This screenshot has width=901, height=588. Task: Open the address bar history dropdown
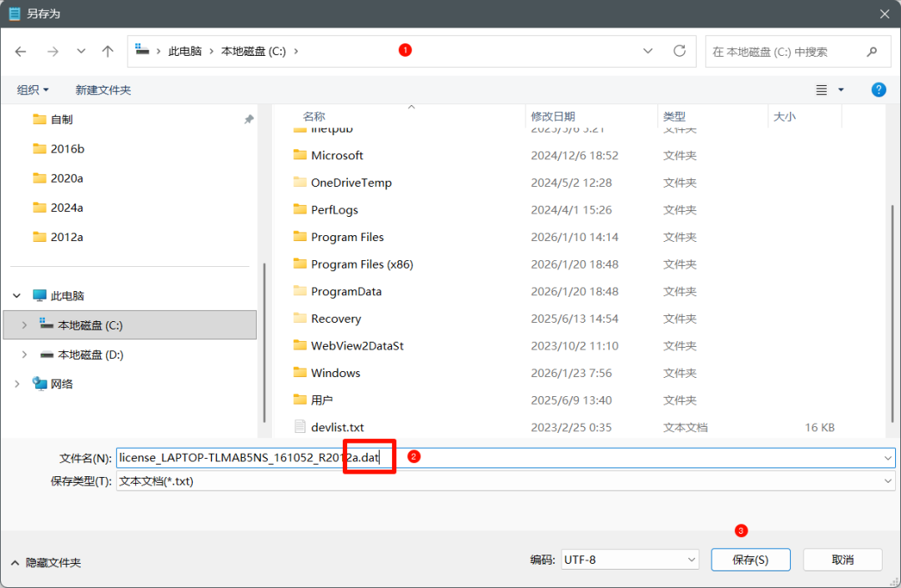click(647, 51)
